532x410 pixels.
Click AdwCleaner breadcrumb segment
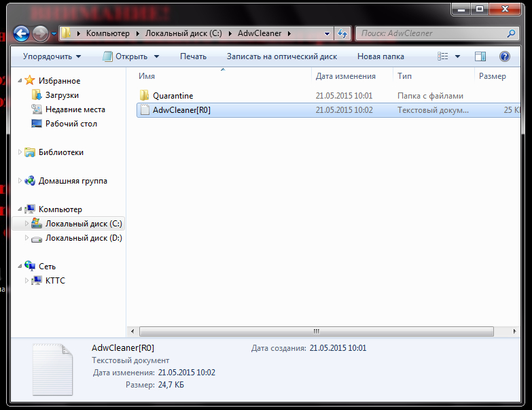pos(260,33)
